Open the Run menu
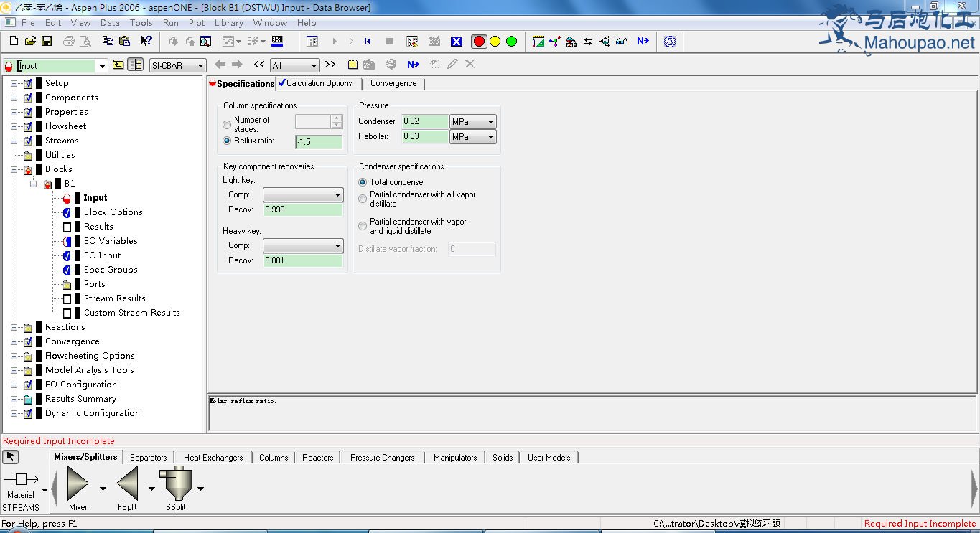980x533 pixels. click(x=171, y=22)
